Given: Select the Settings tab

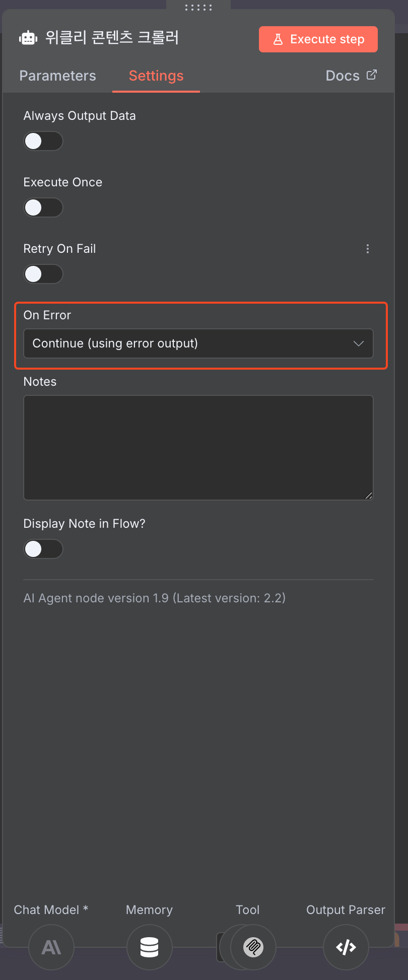Looking at the screenshot, I should click(x=156, y=76).
